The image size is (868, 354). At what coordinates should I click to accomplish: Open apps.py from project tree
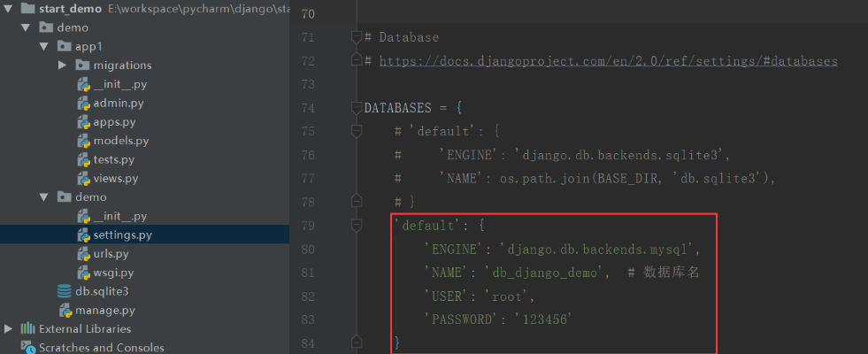tap(115, 122)
